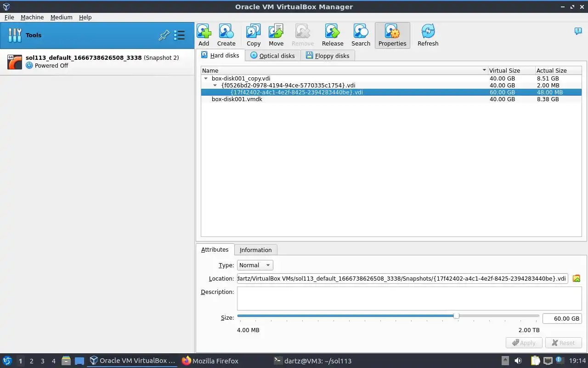This screenshot has width=588, height=368.
Task: Open the Medium menu
Action: pyautogui.click(x=62, y=17)
